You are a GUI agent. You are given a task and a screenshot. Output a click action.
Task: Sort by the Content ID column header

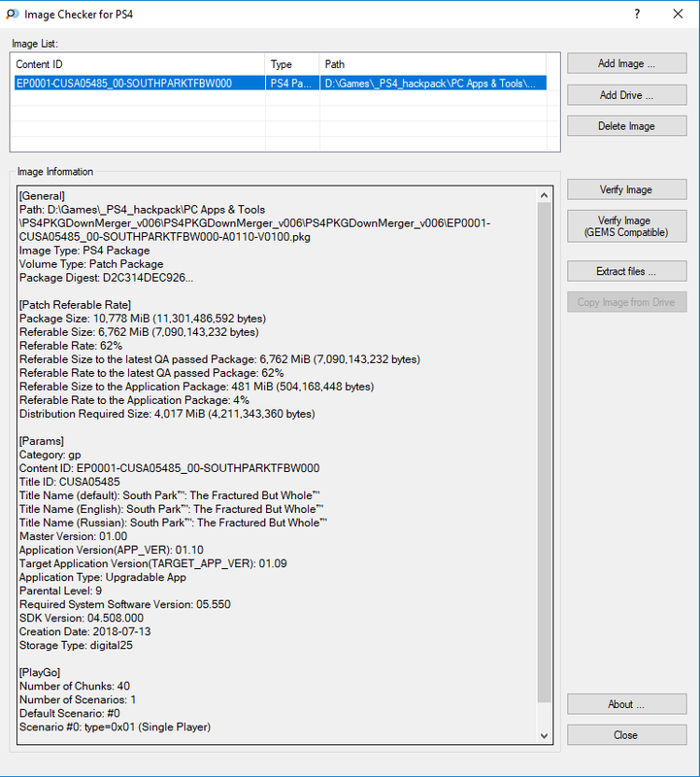tap(138, 64)
